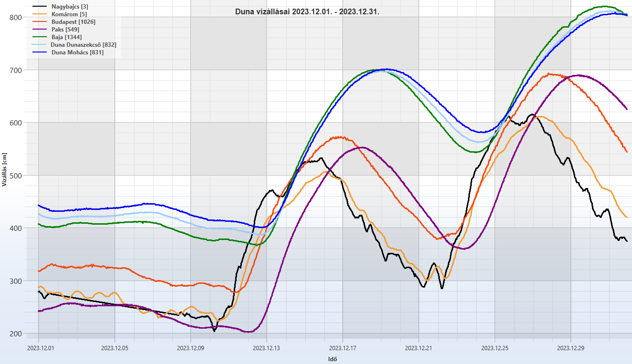The width and height of the screenshot is (632, 364).
Task: Click the 200 value on y-axis
Action: pyautogui.click(x=16, y=333)
